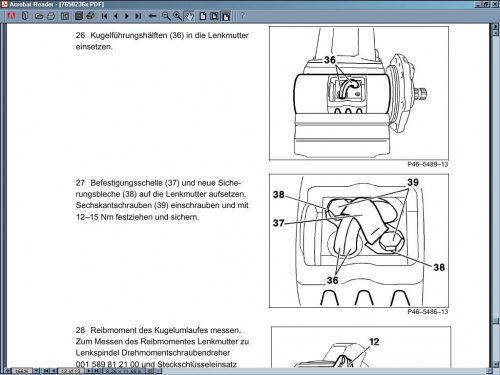Click the Open file folder icon

pos(39,16)
